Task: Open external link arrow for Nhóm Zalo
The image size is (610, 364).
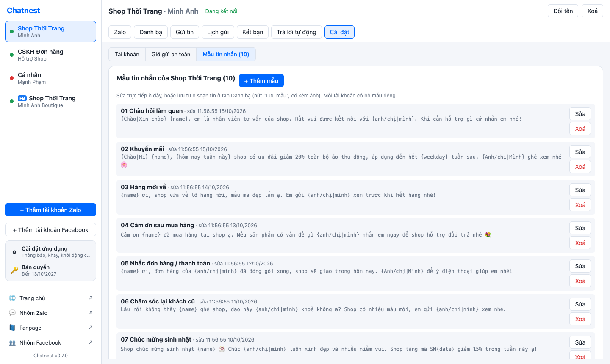Action: click(x=91, y=313)
